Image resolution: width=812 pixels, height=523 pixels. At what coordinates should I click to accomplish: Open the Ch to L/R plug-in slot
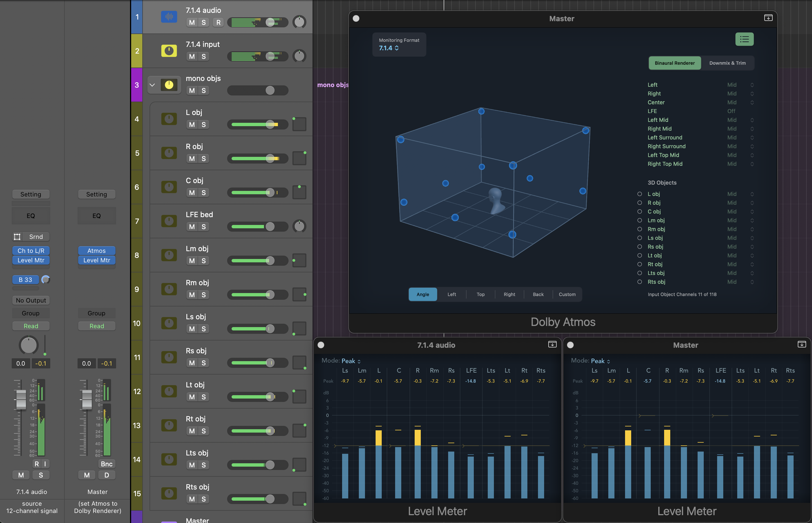31,251
